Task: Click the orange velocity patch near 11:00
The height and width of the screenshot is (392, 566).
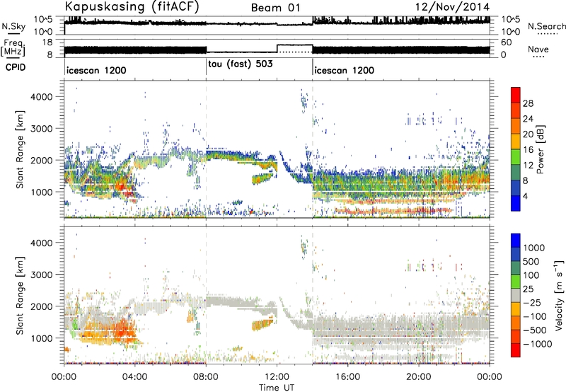Action: [262, 324]
